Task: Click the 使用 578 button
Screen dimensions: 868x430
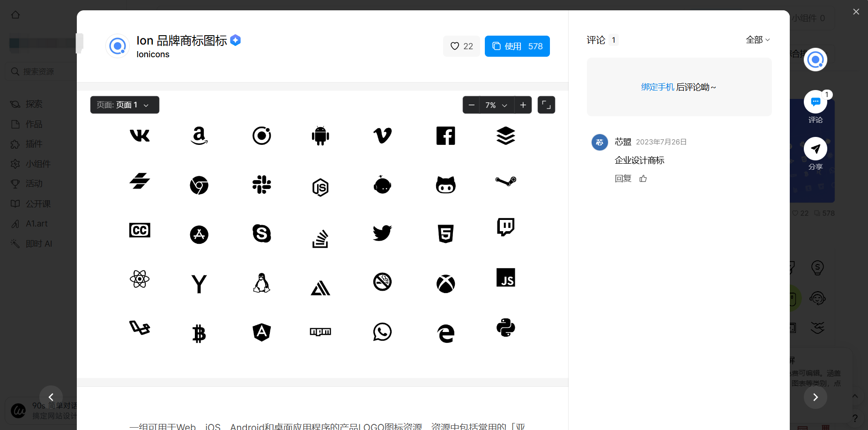Action: tap(517, 46)
